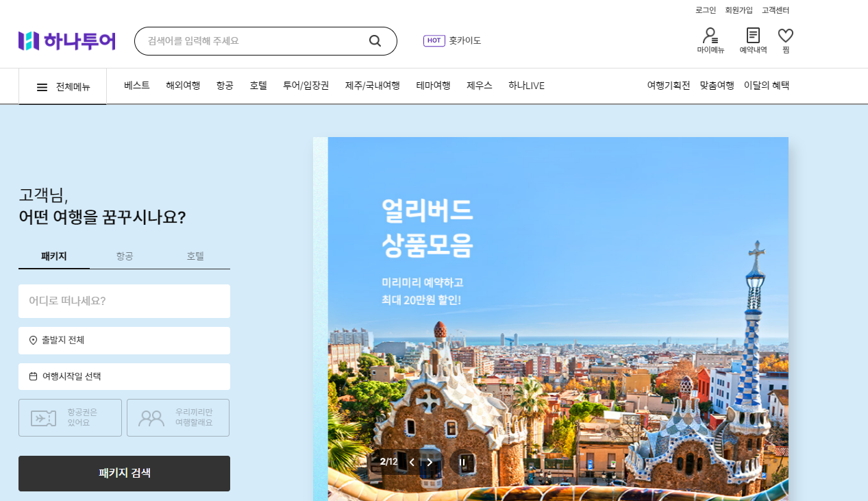Open the 해외여행 menu item
This screenshot has height=501, width=868.
pos(182,86)
